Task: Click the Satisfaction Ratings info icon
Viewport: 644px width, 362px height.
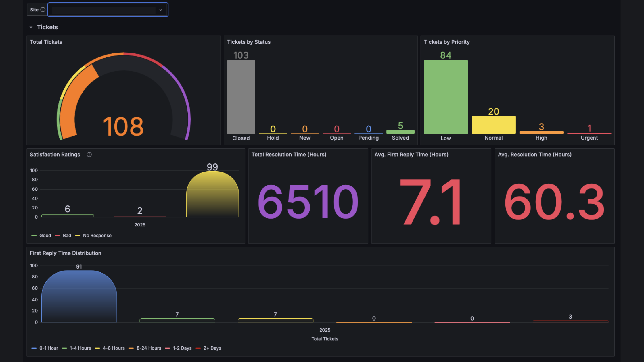Action: (89, 155)
